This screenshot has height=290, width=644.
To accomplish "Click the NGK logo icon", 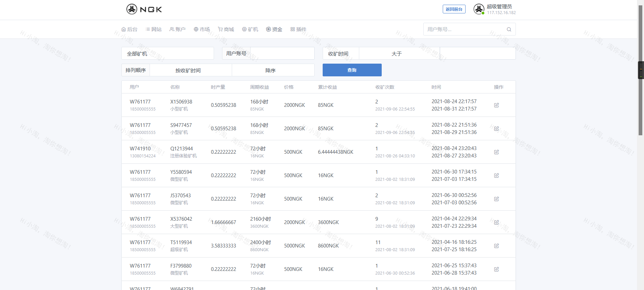I will point(132,9).
